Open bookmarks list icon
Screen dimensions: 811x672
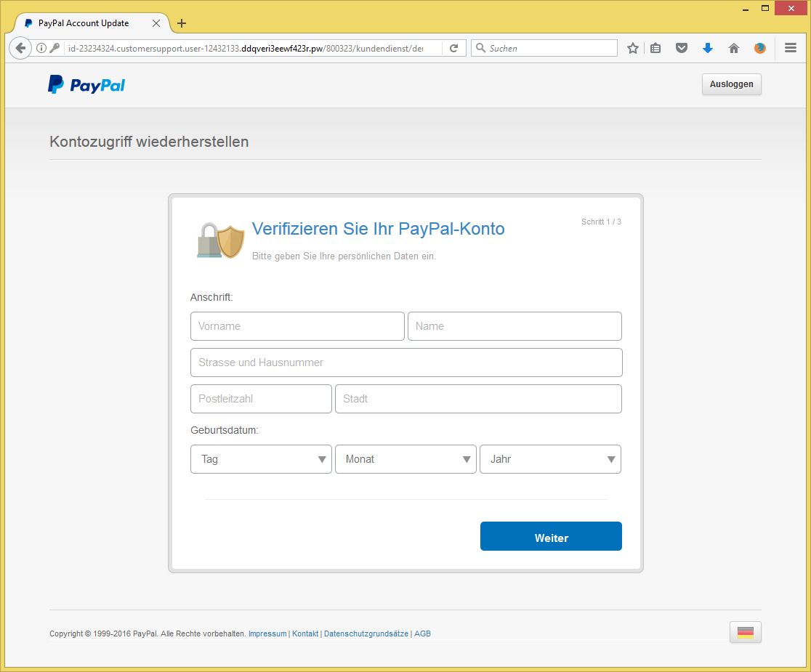point(655,48)
